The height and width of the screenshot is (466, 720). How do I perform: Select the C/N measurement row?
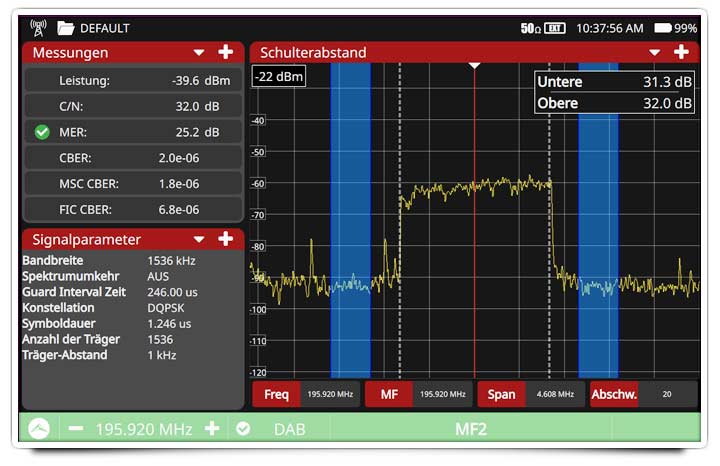point(133,107)
